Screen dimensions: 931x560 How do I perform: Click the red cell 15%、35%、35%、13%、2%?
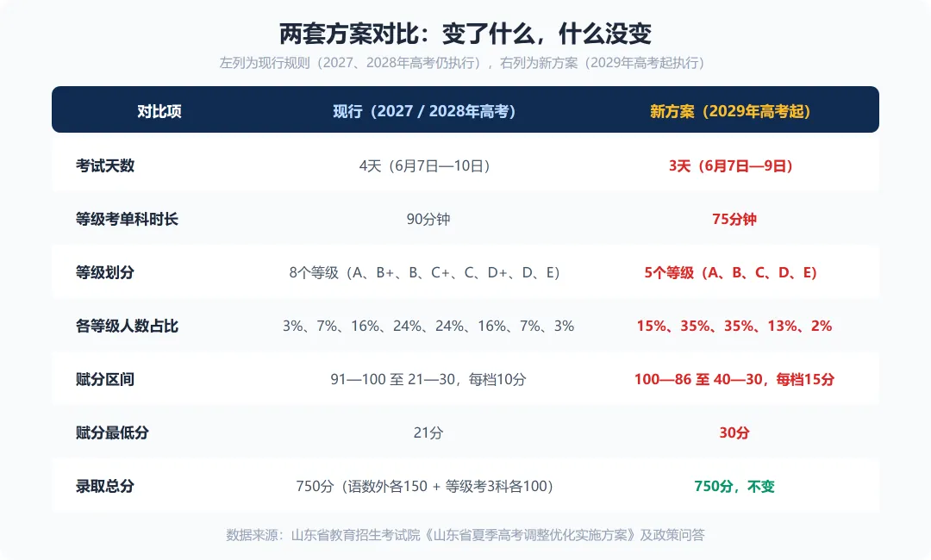(734, 326)
